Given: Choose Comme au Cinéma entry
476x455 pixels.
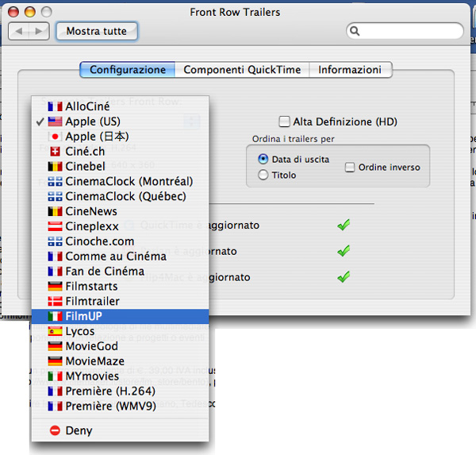Looking at the screenshot, I should (121, 256).
